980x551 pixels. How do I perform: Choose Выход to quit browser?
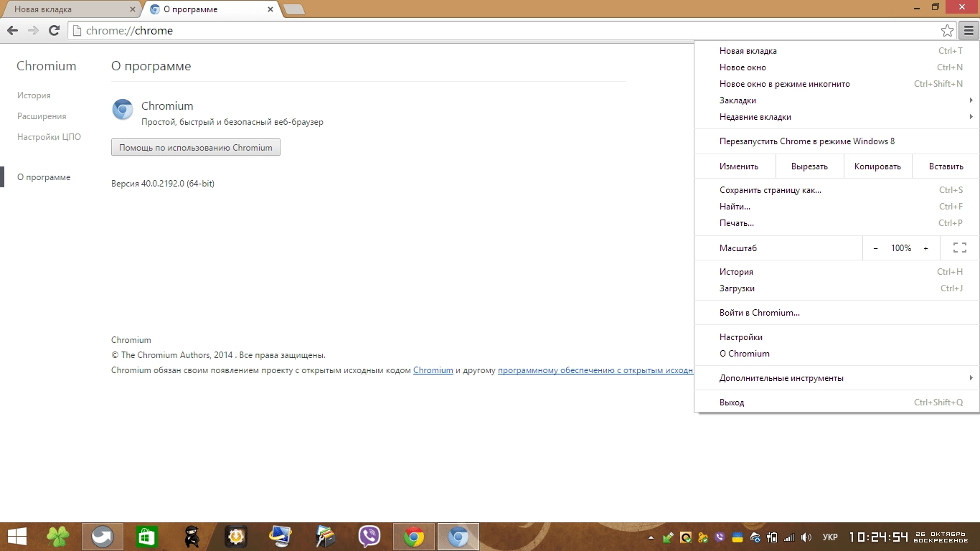point(837,402)
